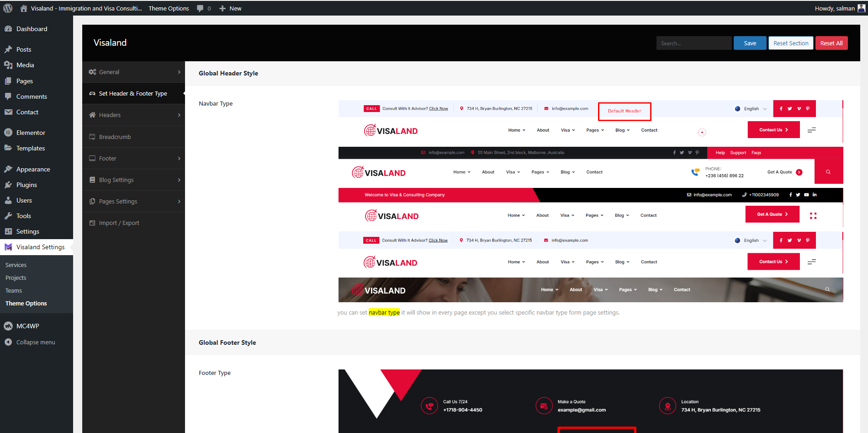This screenshot has height=433, width=868.
Task: Click the Blog Settings icon
Action: (92, 180)
